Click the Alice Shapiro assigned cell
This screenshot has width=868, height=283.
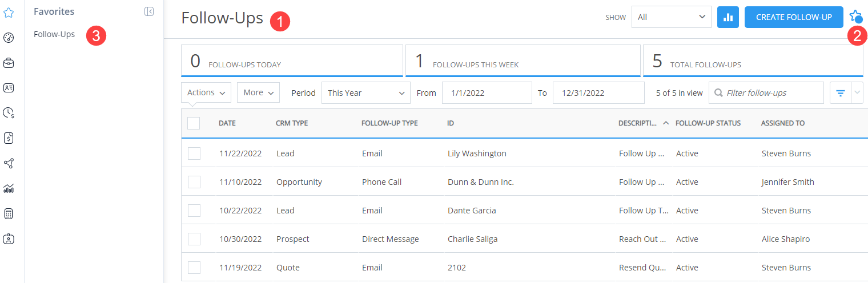(786, 239)
